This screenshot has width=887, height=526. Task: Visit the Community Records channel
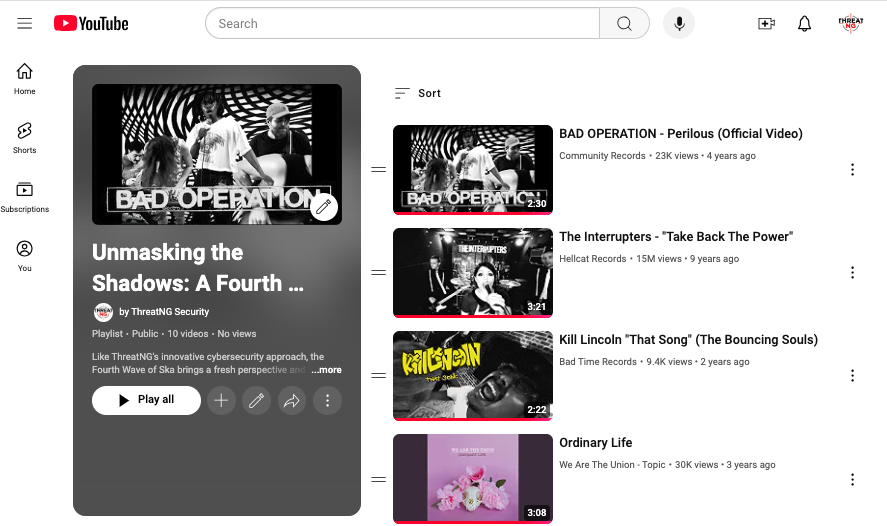(602, 156)
